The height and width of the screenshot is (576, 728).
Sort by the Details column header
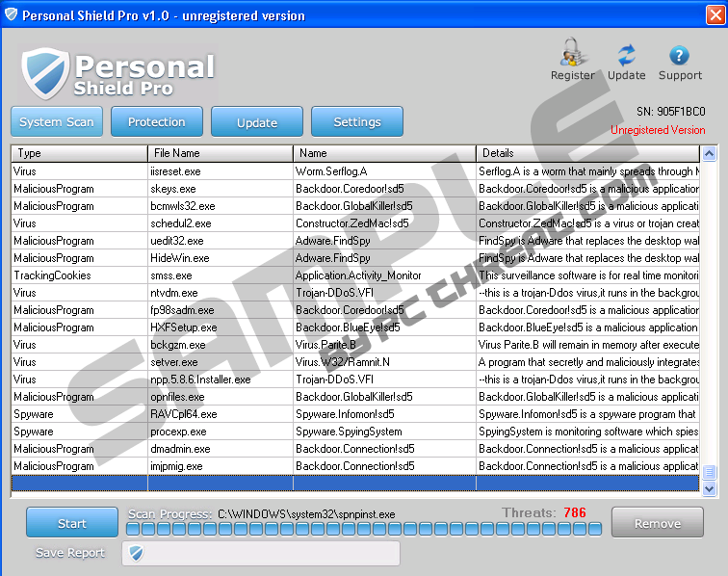click(x=587, y=153)
